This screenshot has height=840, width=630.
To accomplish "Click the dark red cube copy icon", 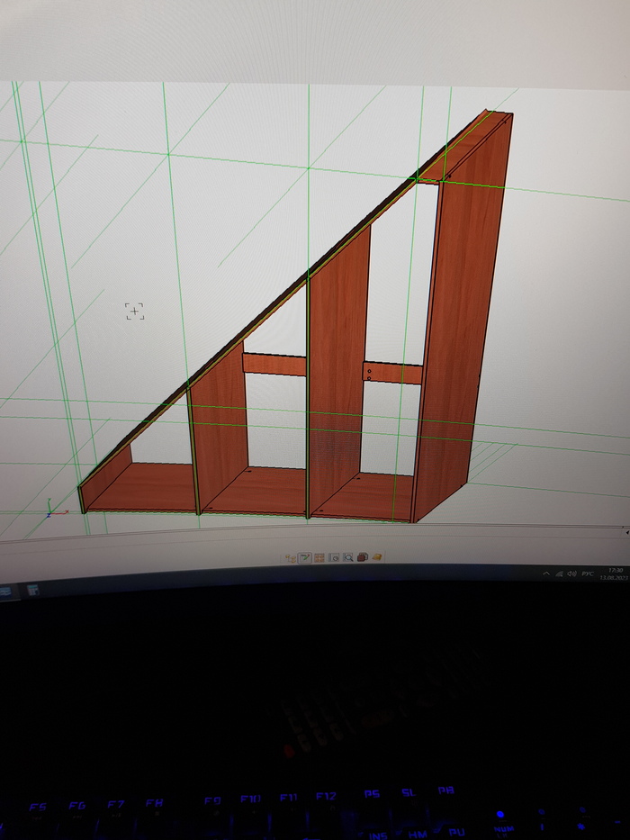I will [x=362, y=557].
